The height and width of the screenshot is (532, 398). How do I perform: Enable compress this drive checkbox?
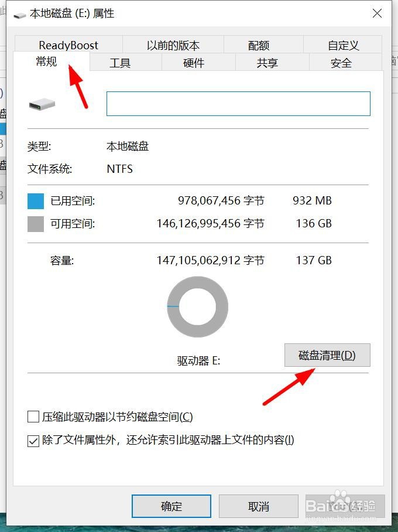[33, 417]
